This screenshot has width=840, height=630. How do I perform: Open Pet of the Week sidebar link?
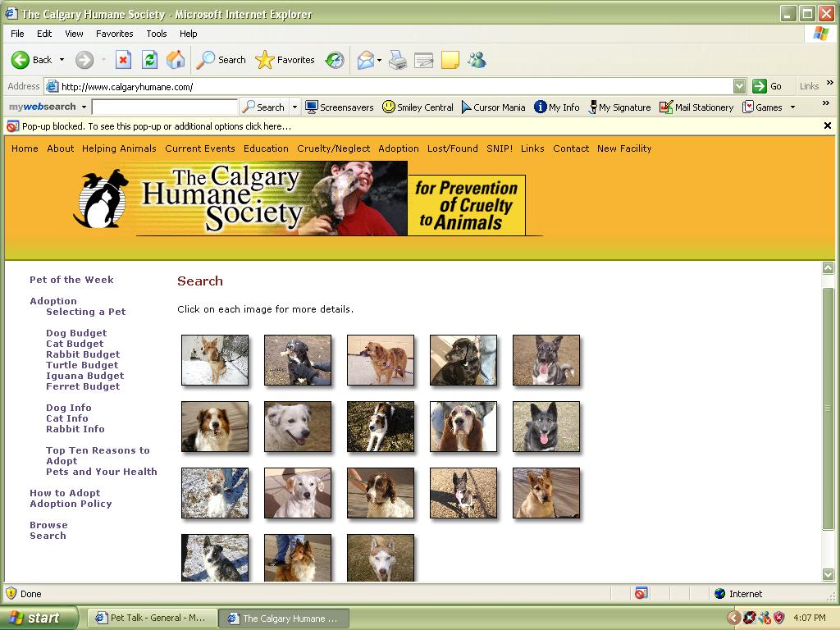point(71,280)
